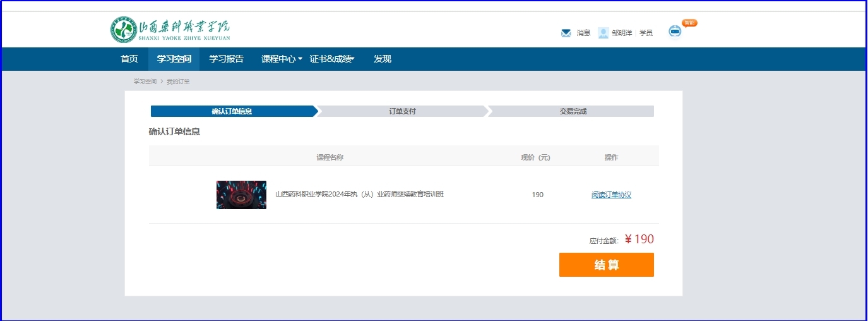Select the 学习空间 navigation tab
The width and height of the screenshot is (868, 321).
coord(174,59)
